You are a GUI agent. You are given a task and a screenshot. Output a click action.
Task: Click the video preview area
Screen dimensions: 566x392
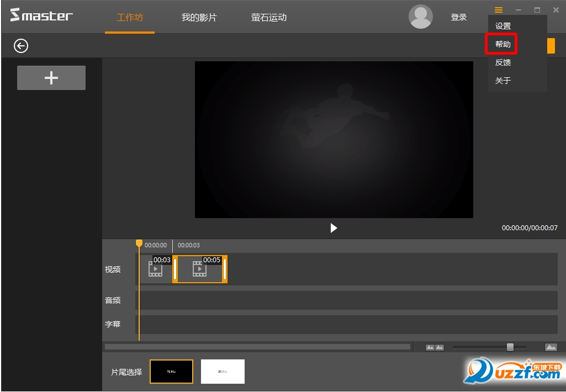click(334, 139)
